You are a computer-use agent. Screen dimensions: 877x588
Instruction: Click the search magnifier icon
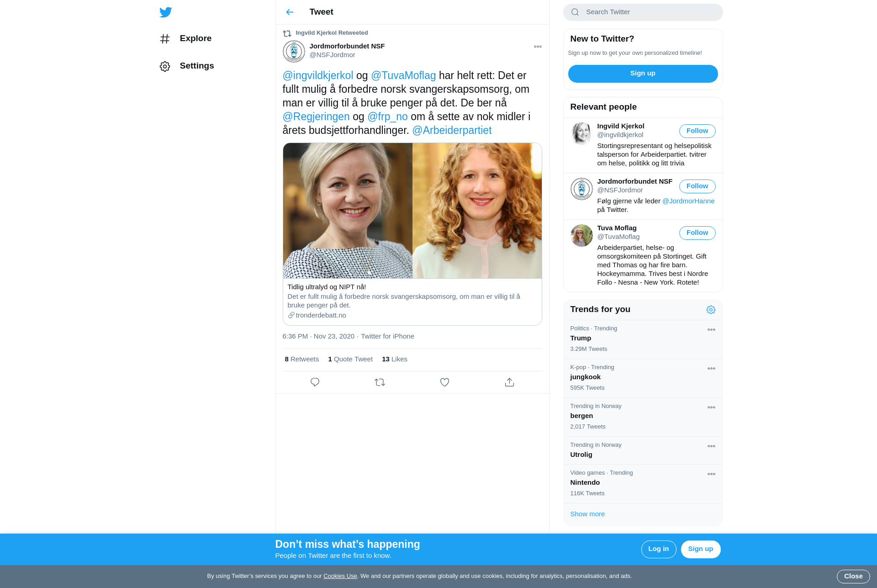point(575,12)
